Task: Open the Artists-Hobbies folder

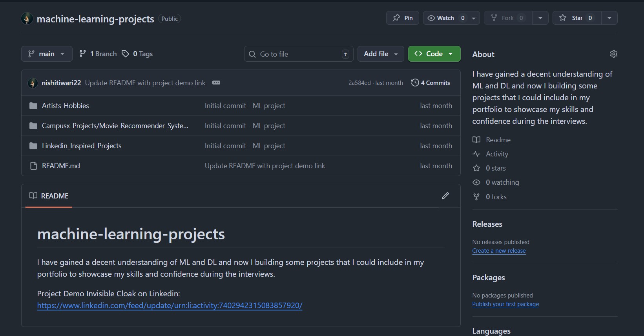Action: click(x=66, y=106)
